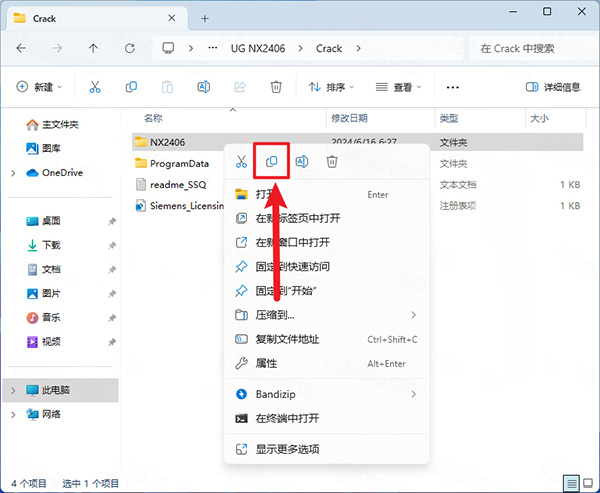Open 视频 in the sidebar

point(43,341)
